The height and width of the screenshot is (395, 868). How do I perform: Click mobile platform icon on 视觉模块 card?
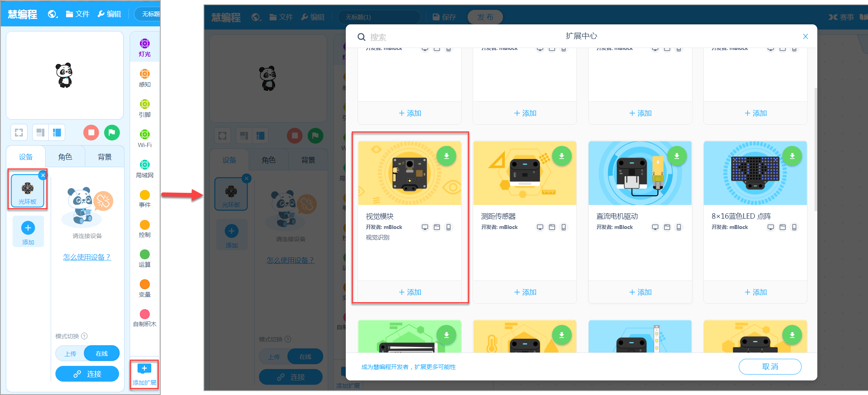448,227
